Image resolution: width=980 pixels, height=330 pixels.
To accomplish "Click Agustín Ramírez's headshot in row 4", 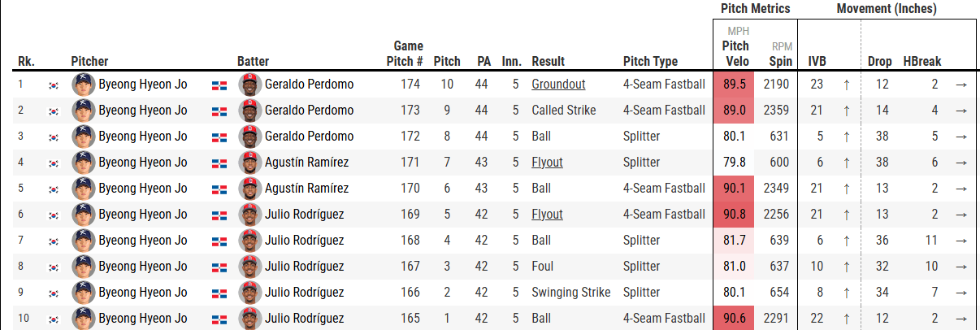I will tap(250, 163).
